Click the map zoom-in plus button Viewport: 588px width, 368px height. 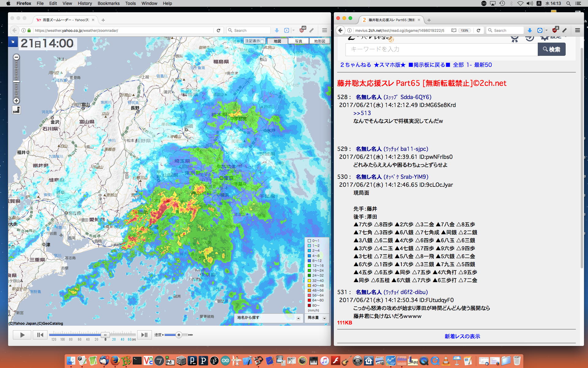[x=17, y=101]
